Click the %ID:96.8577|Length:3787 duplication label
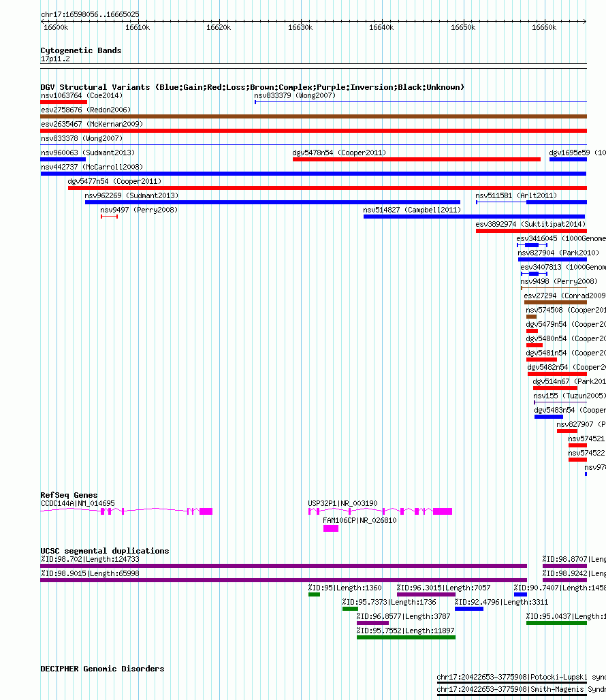Viewport: 606px width, 700px height. 403,616
